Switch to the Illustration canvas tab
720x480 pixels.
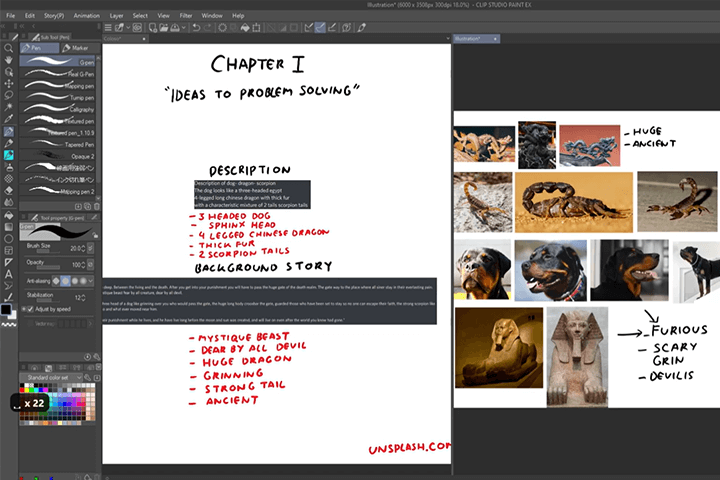(476, 39)
